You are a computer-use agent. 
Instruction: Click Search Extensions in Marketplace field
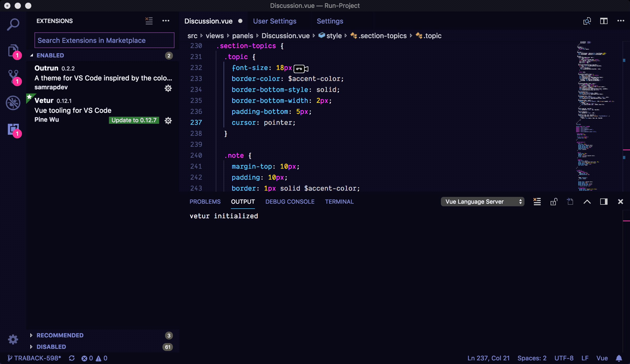pyautogui.click(x=104, y=40)
